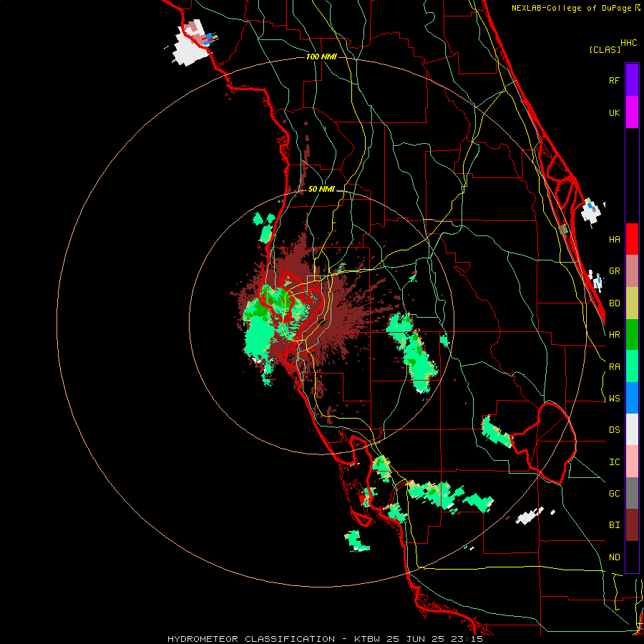Click the "50 NMI" range ring label
Screen dimensions: 644x644
pyautogui.click(x=321, y=189)
